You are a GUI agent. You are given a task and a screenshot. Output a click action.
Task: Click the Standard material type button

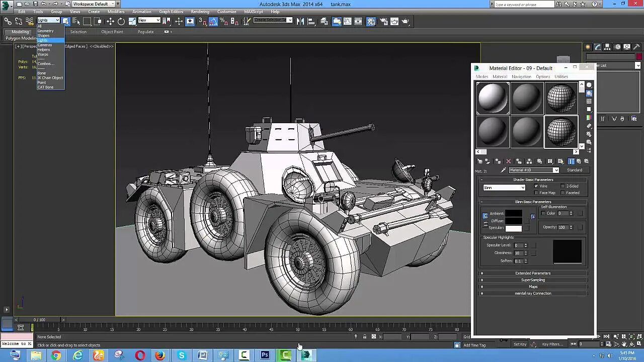tap(575, 170)
